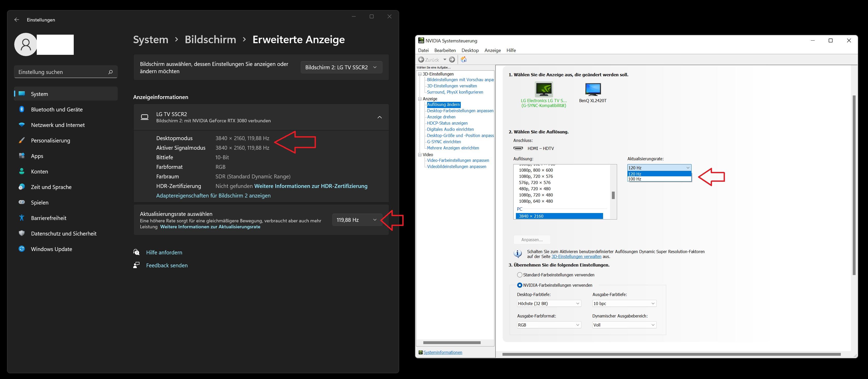The image size is (868, 379).
Task: Click the NVIDIA home icon in toolbar
Action: coord(464,59)
